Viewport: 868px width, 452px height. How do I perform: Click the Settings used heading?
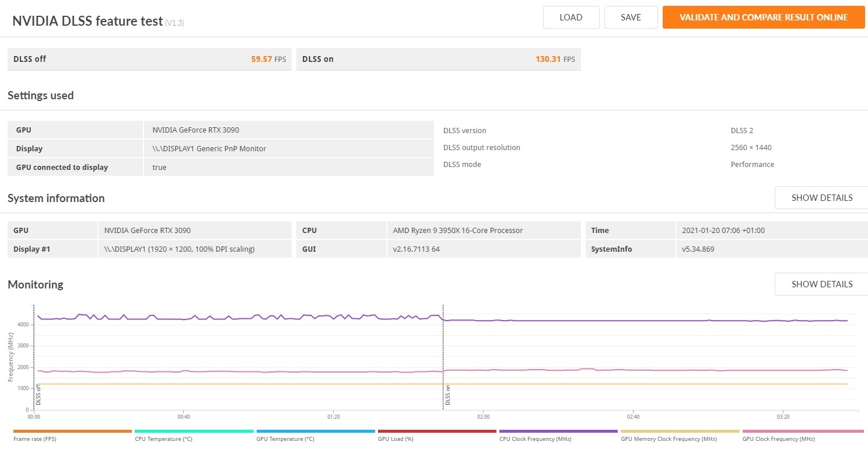click(41, 96)
